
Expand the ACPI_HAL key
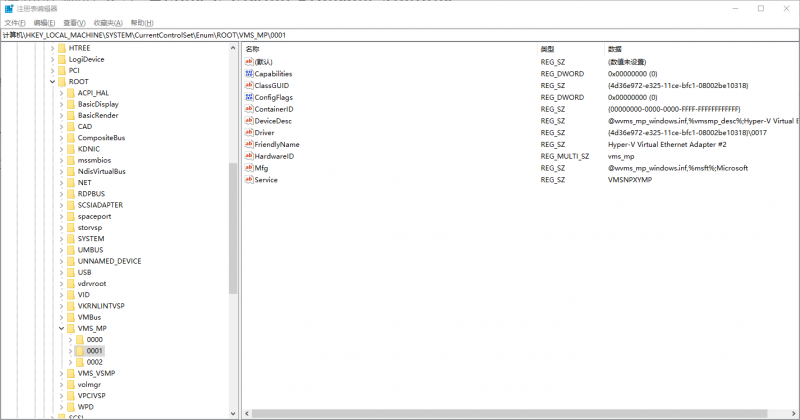coord(61,93)
